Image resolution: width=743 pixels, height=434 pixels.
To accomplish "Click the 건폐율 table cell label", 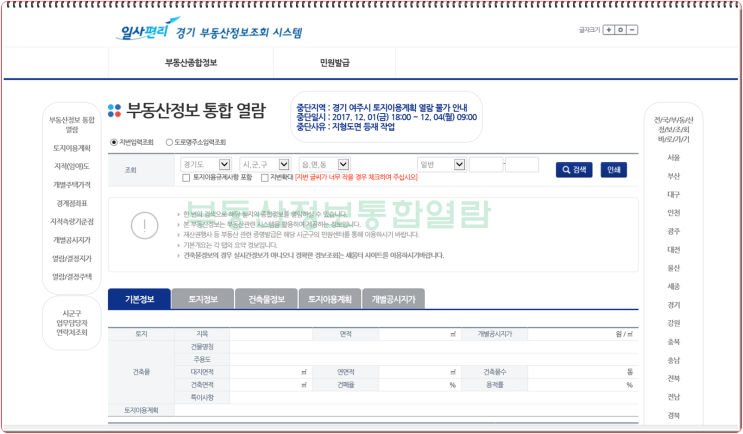I will [346, 385].
